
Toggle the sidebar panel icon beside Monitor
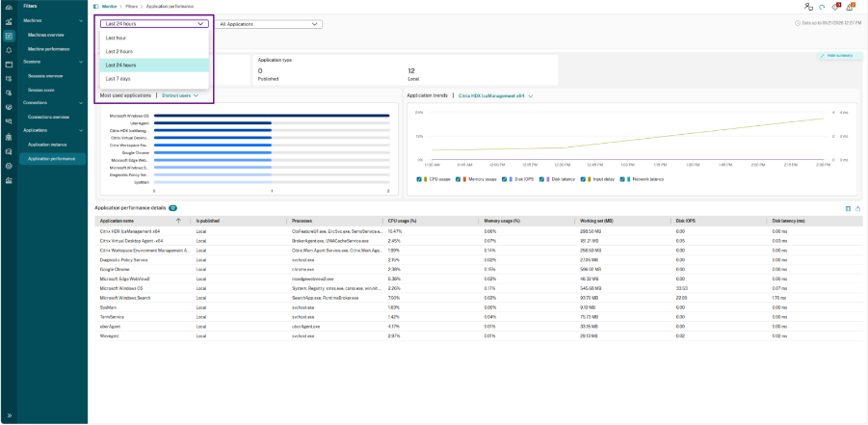(95, 6)
